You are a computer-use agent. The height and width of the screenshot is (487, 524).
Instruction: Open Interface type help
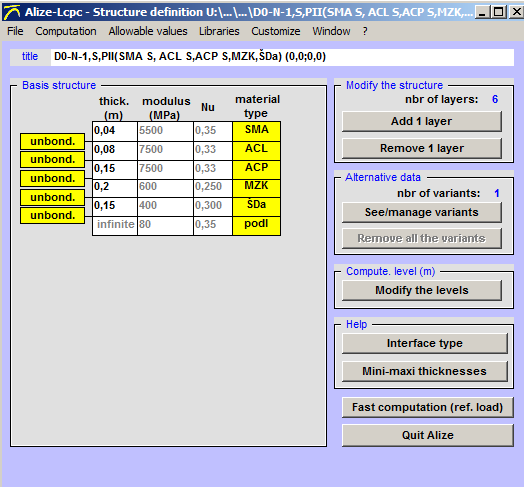[x=425, y=343]
